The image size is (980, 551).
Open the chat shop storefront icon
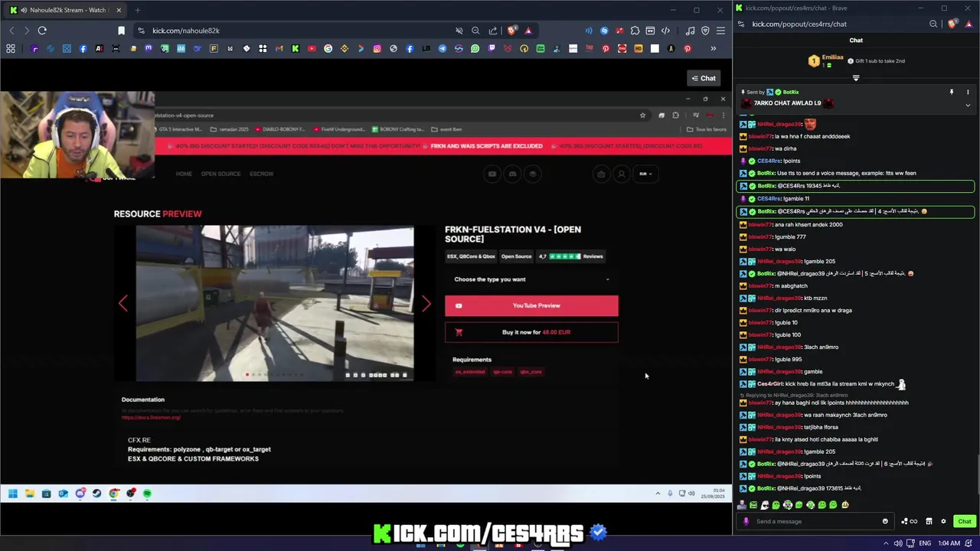pos(929,521)
